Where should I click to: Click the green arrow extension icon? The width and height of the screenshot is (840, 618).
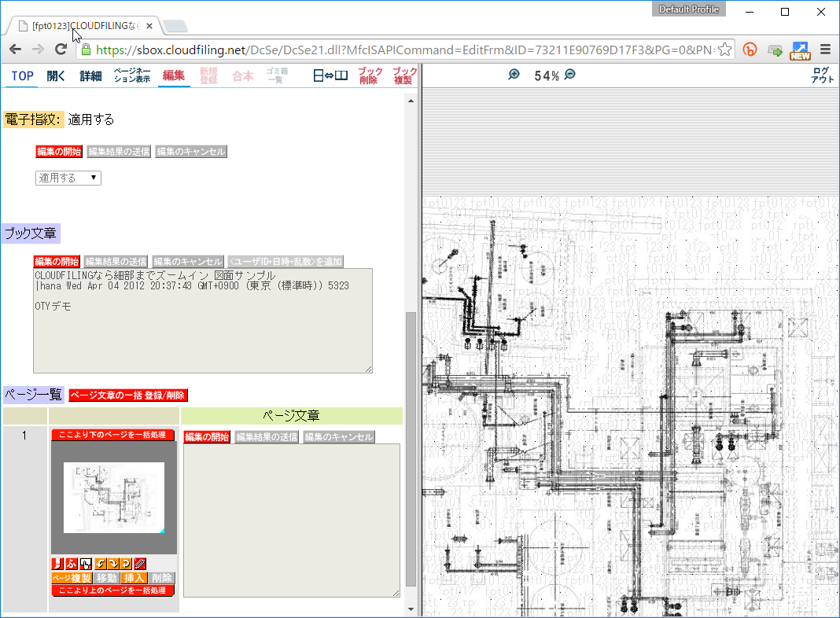[x=775, y=50]
